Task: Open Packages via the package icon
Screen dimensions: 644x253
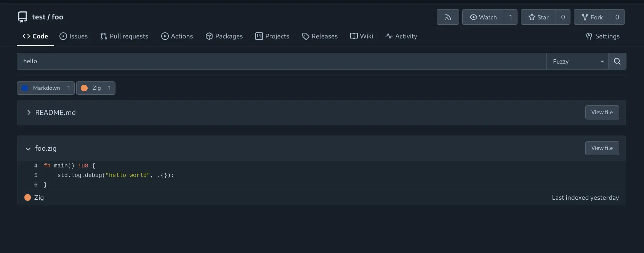Action: pyautogui.click(x=209, y=36)
